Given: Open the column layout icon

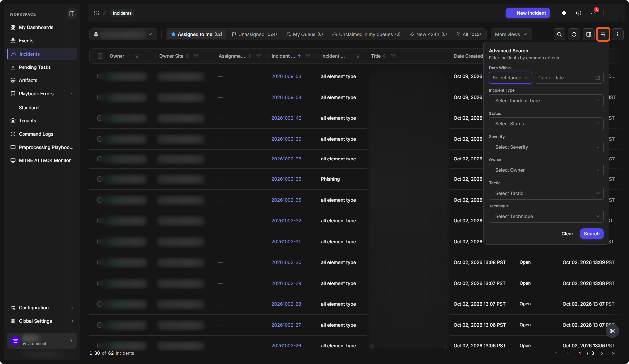Looking at the screenshot, I should (x=589, y=34).
